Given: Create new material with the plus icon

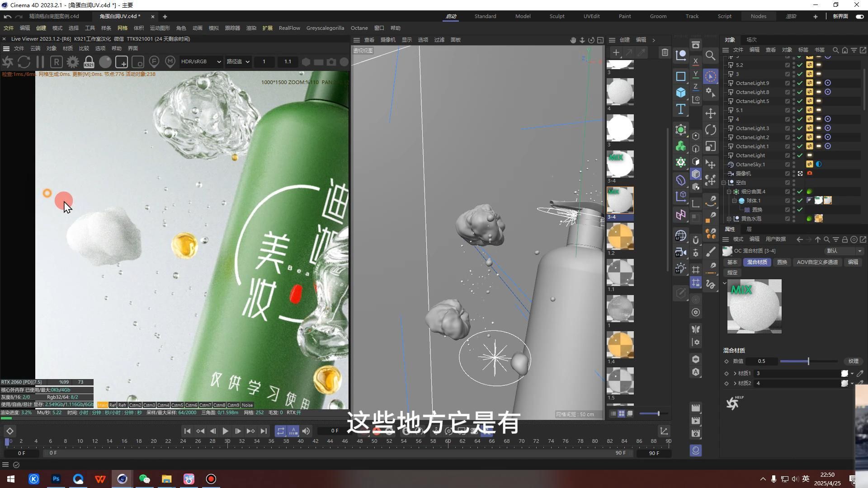Looking at the screenshot, I should pyautogui.click(x=616, y=52).
